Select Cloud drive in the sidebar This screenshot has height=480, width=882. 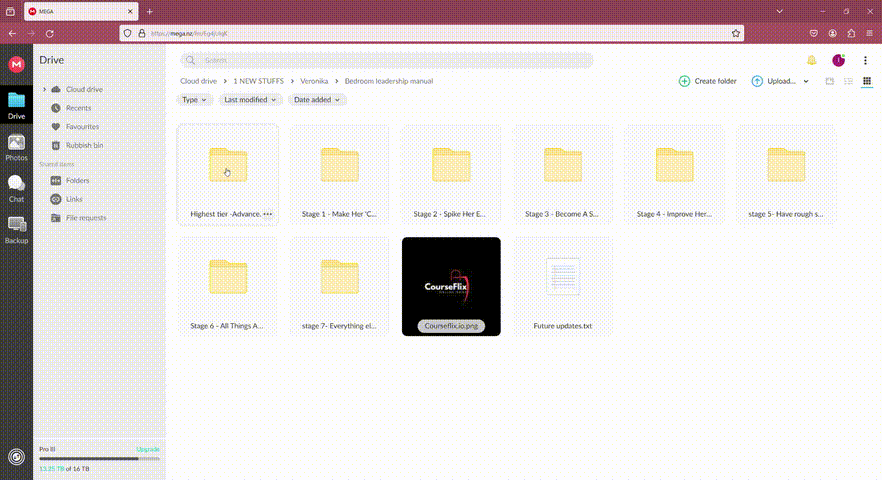(x=84, y=89)
